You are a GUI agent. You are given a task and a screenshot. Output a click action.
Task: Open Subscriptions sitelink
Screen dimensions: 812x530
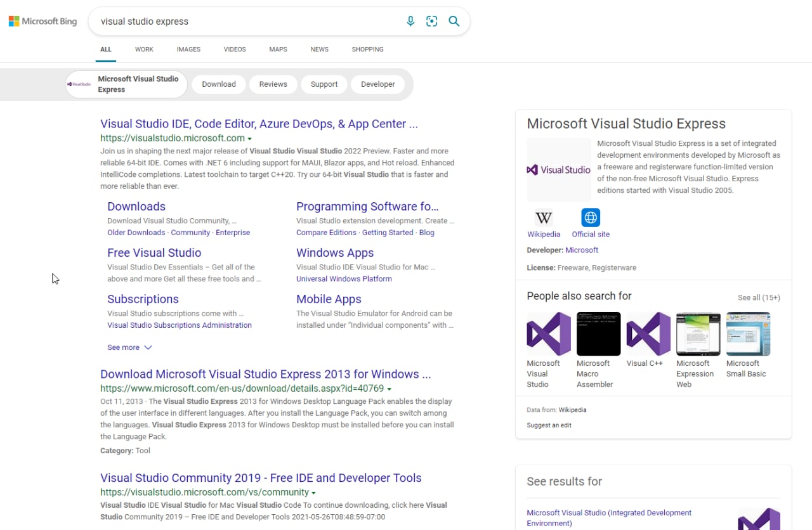[143, 299]
